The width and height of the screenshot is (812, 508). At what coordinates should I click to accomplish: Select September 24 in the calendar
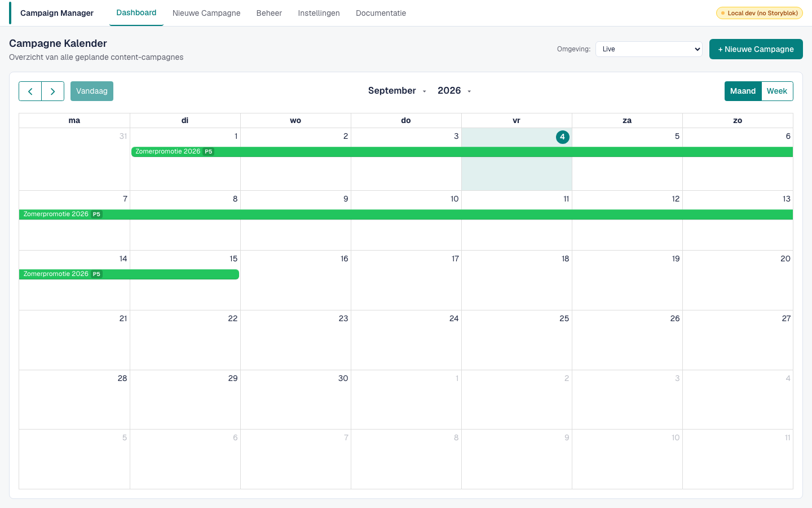(x=406, y=340)
